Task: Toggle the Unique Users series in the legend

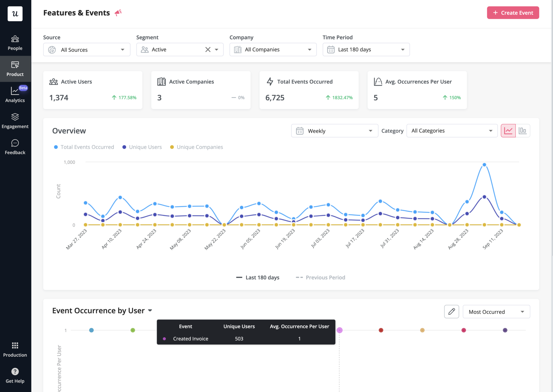Action: [142, 147]
